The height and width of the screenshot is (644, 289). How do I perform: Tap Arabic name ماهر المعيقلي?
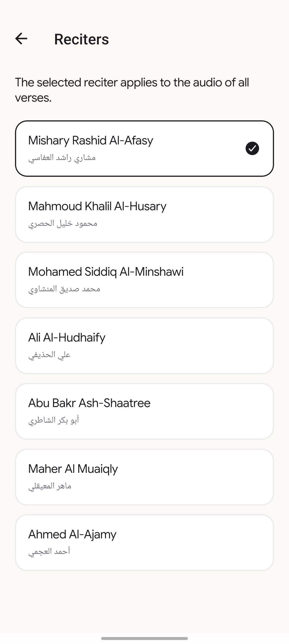tap(50, 486)
